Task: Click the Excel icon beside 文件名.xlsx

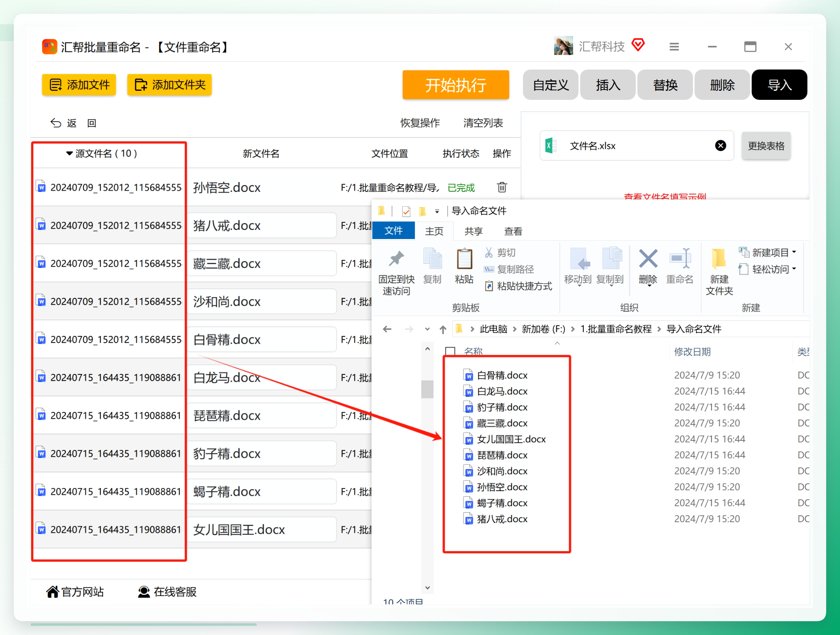Action: [550, 146]
